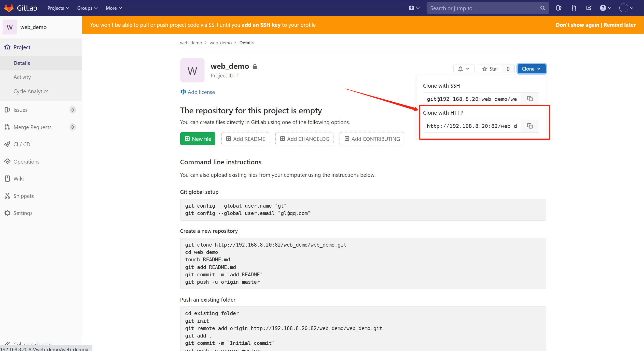Click the Operations cloud gear icon
Viewport: 644px width, 351px height.
(x=7, y=161)
